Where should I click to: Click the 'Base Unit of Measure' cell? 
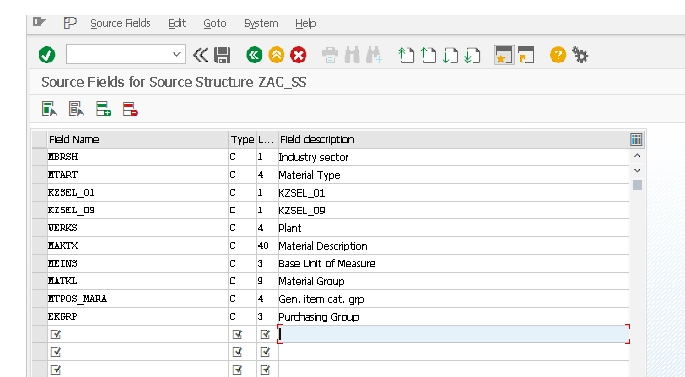tap(453, 263)
